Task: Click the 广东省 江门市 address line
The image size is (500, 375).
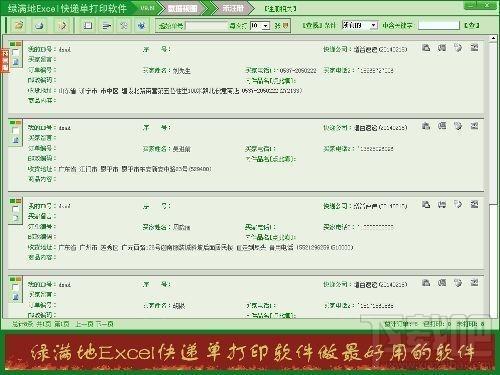Action: pyautogui.click(x=135, y=169)
